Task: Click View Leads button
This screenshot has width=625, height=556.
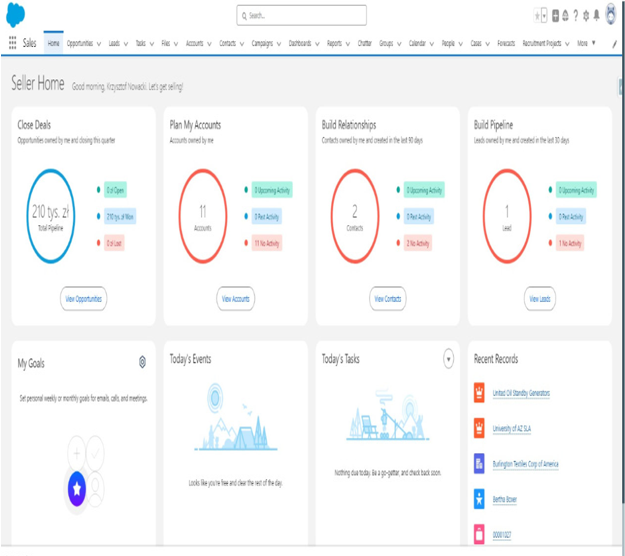Action: (540, 299)
